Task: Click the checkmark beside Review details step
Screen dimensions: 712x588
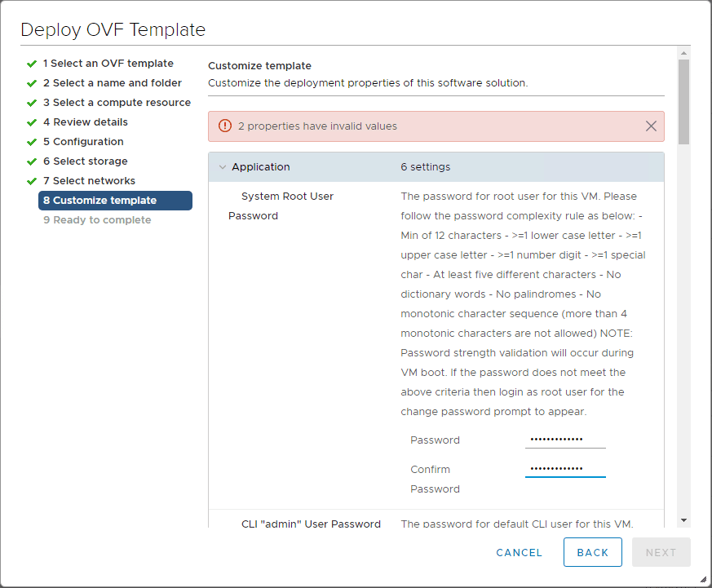Action: pos(31,122)
